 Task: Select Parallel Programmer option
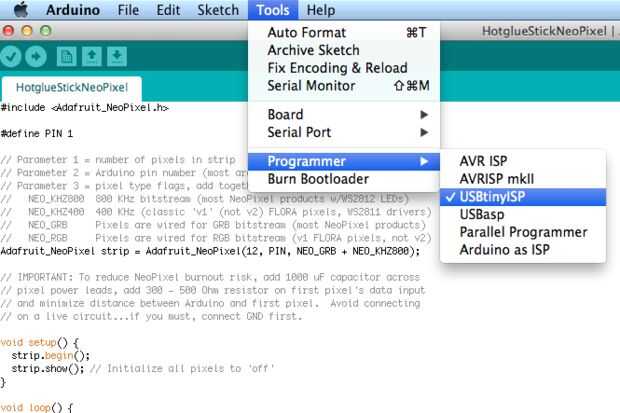click(523, 232)
